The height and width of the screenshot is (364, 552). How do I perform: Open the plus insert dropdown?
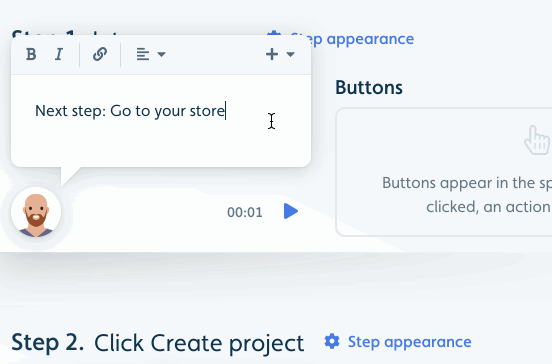pos(280,54)
